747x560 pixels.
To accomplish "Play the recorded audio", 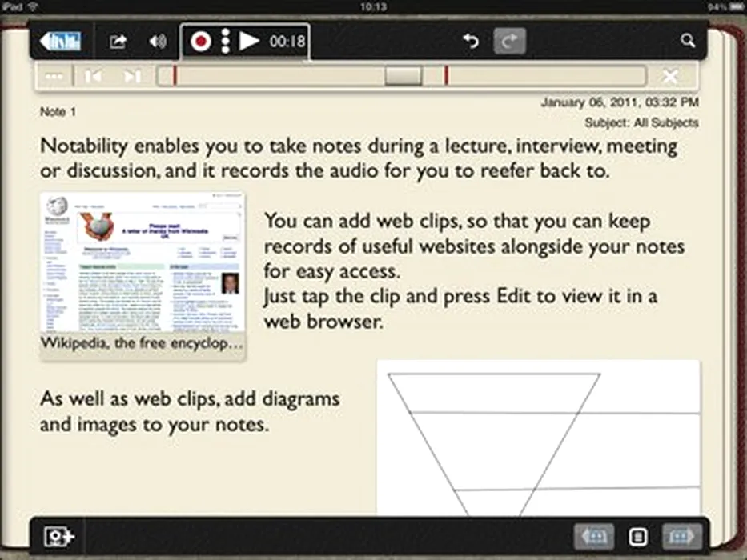I will (x=249, y=42).
